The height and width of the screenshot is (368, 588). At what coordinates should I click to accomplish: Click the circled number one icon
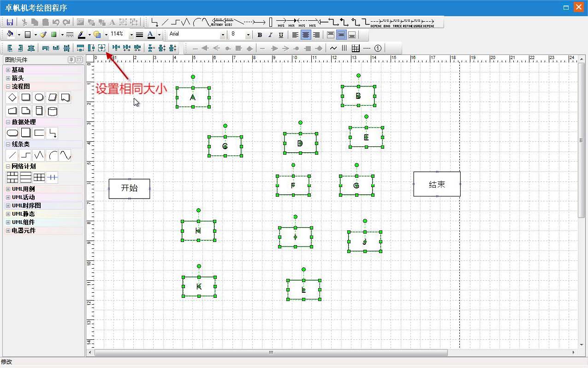pyautogui.click(x=378, y=48)
